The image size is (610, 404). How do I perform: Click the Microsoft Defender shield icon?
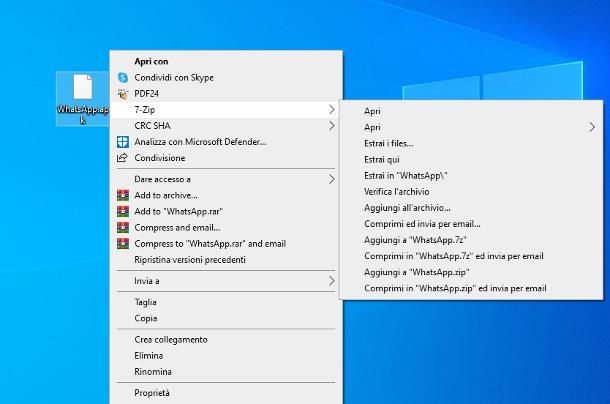pos(123,142)
